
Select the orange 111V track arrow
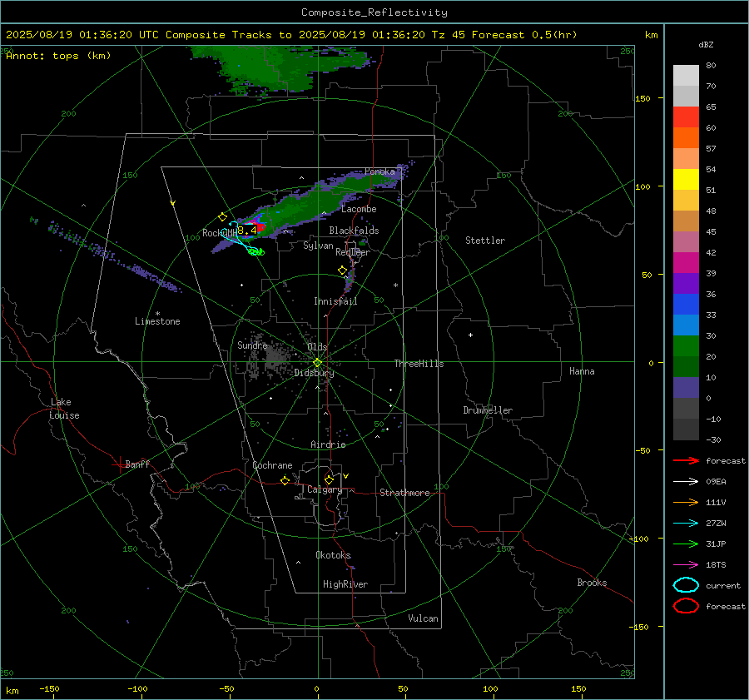(686, 502)
